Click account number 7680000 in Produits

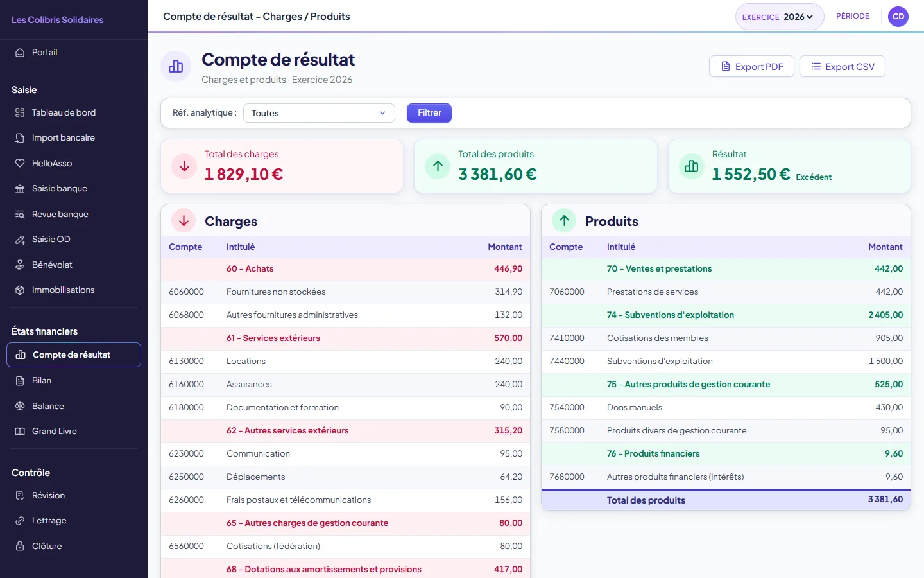pos(567,477)
